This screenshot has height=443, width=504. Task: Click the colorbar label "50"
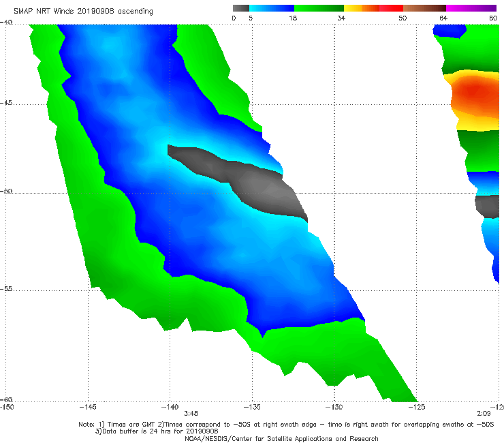[403, 18]
